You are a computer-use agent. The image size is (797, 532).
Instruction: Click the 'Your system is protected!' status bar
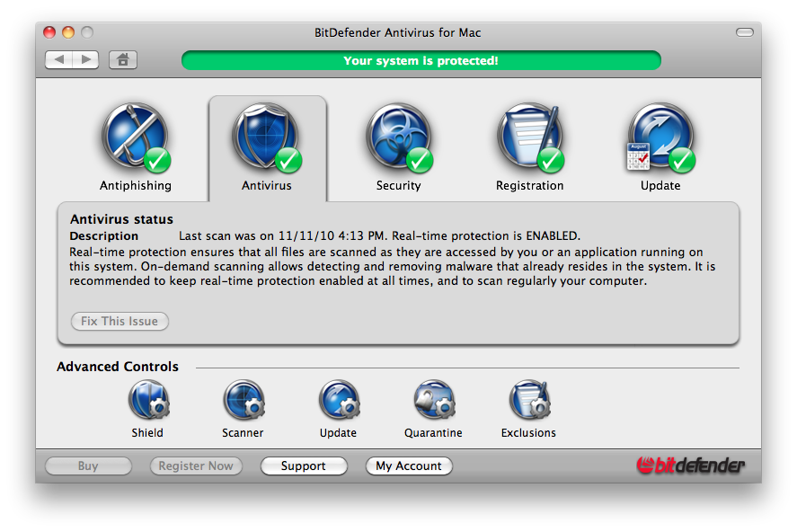(x=421, y=60)
